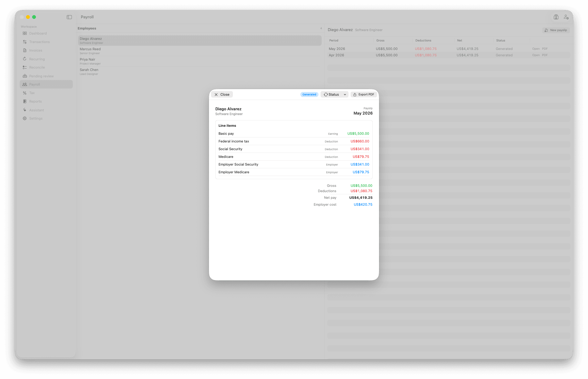Click the Tax percent icon
Viewport: 588px width, 379px height.
pyautogui.click(x=25, y=93)
